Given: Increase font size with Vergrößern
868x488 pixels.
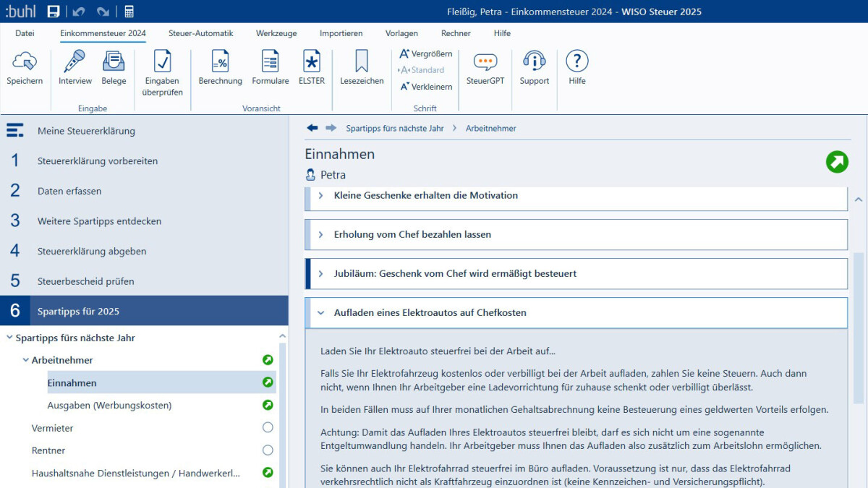Looking at the screenshot, I should click(426, 53).
